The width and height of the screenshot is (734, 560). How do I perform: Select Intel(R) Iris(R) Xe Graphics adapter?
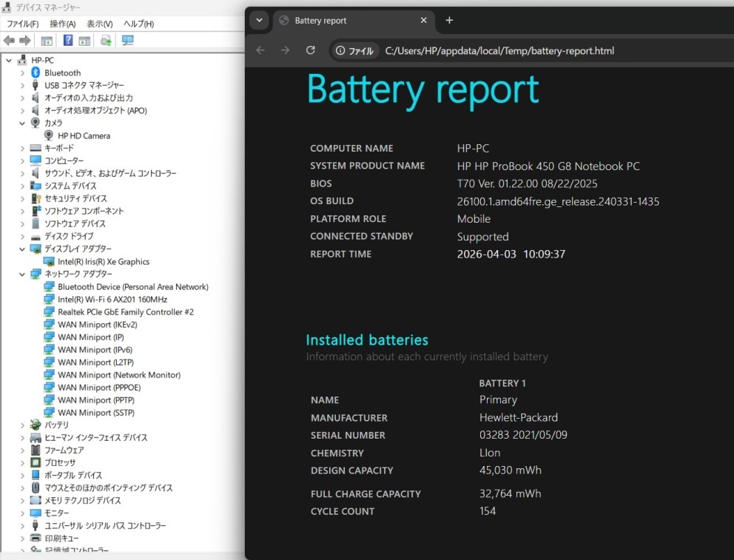pyautogui.click(x=103, y=261)
